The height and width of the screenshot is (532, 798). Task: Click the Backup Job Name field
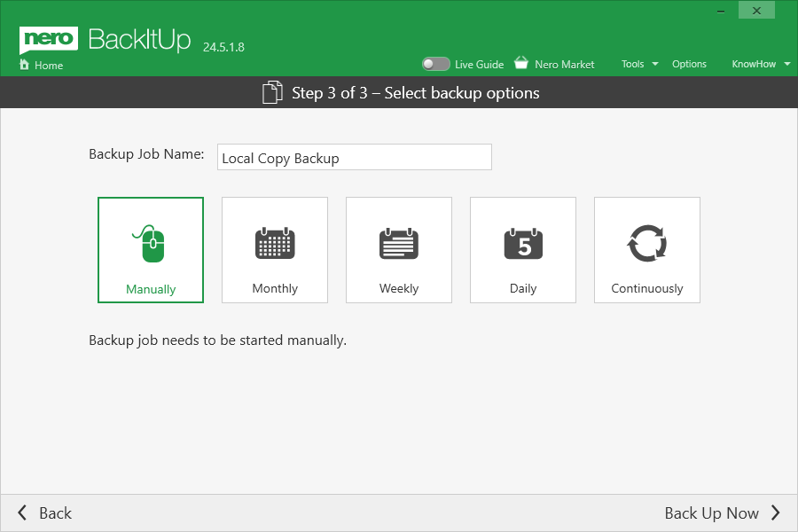click(x=354, y=158)
